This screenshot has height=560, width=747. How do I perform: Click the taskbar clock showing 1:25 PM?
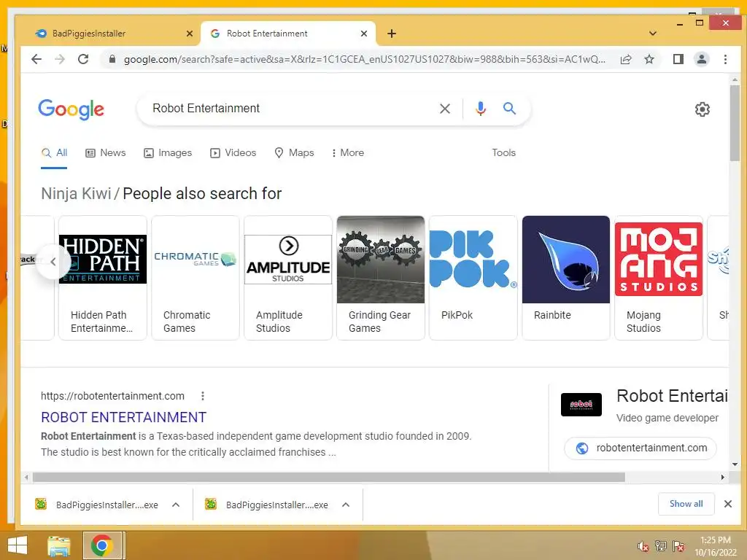(715, 546)
